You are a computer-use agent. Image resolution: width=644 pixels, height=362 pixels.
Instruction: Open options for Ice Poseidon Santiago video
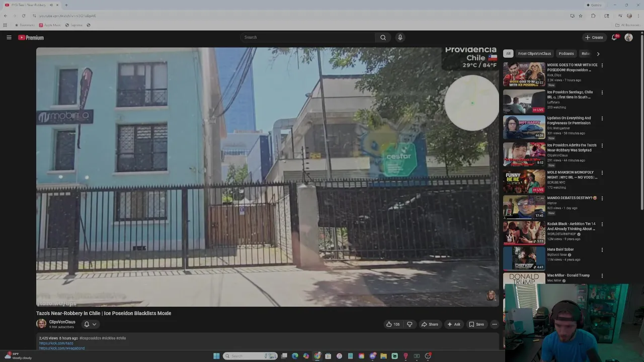point(602,93)
